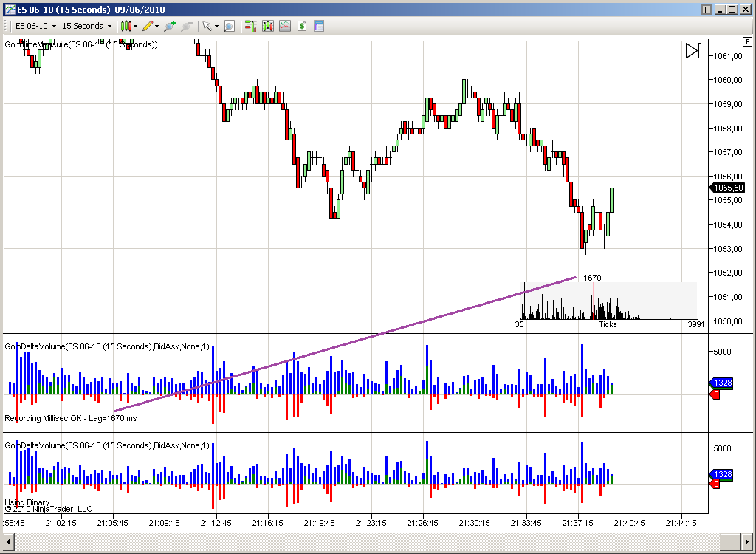Click the 'Using Binary' status text
The width and height of the screenshot is (756, 554).
point(27,502)
